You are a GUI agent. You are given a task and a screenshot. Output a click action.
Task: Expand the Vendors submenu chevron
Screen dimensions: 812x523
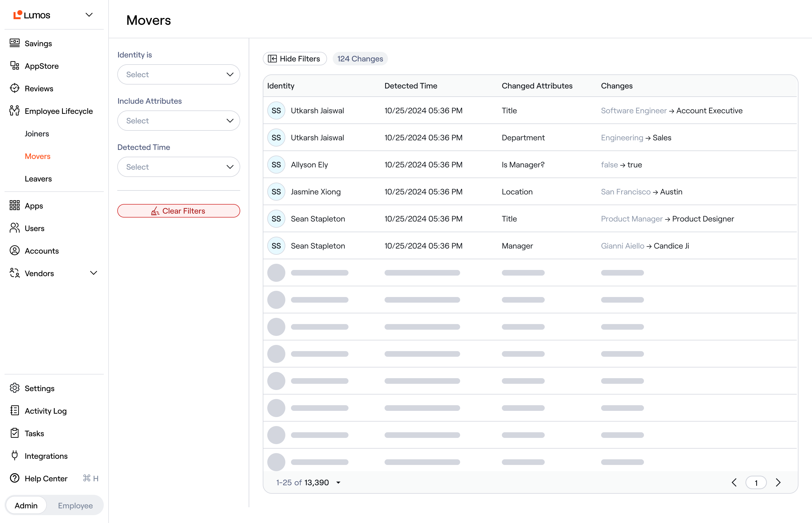coord(93,273)
